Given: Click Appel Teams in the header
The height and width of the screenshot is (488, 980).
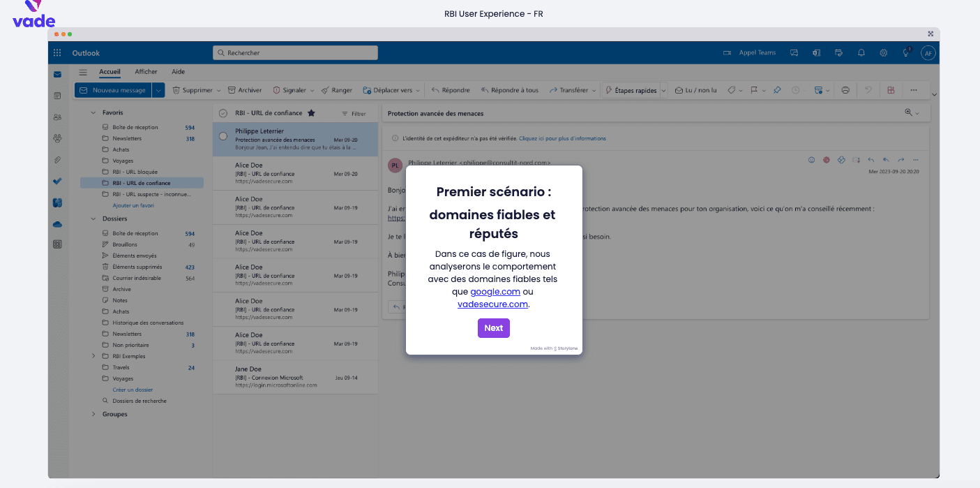Looking at the screenshot, I should 750,53.
